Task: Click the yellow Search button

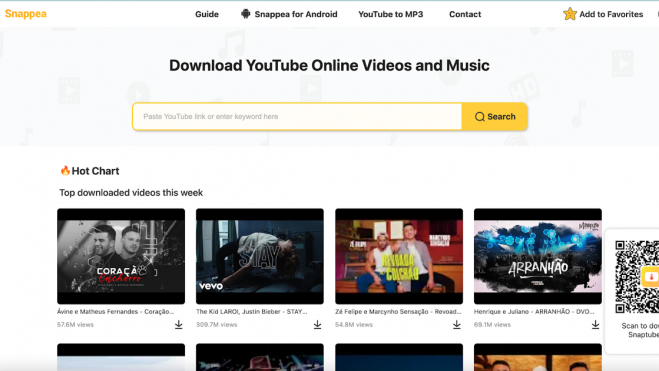Action: (494, 116)
